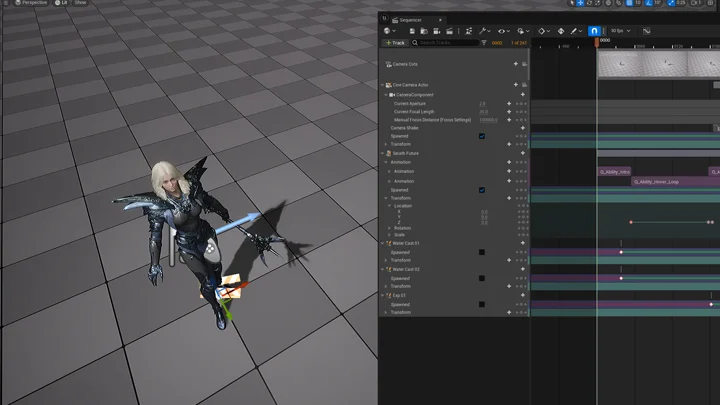Click the Cine Camera Actor track icon
The width and height of the screenshot is (720, 405).
[388, 85]
